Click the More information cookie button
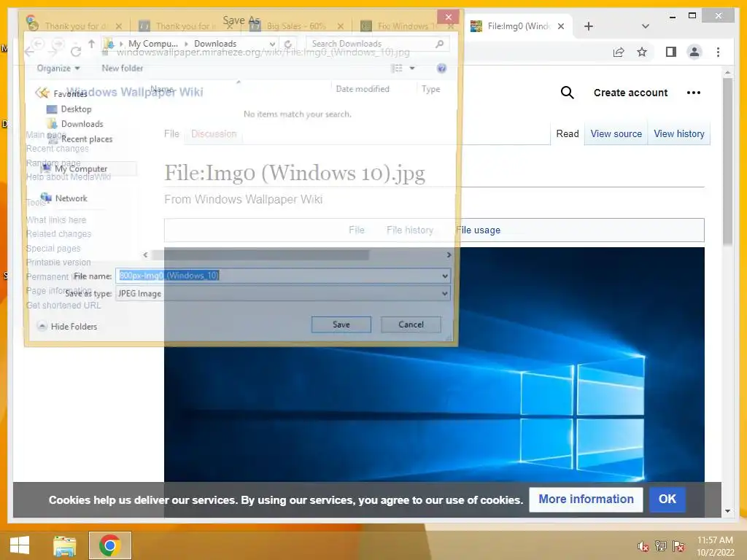The height and width of the screenshot is (560, 747). pyautogui.click(x=586, y=499)
